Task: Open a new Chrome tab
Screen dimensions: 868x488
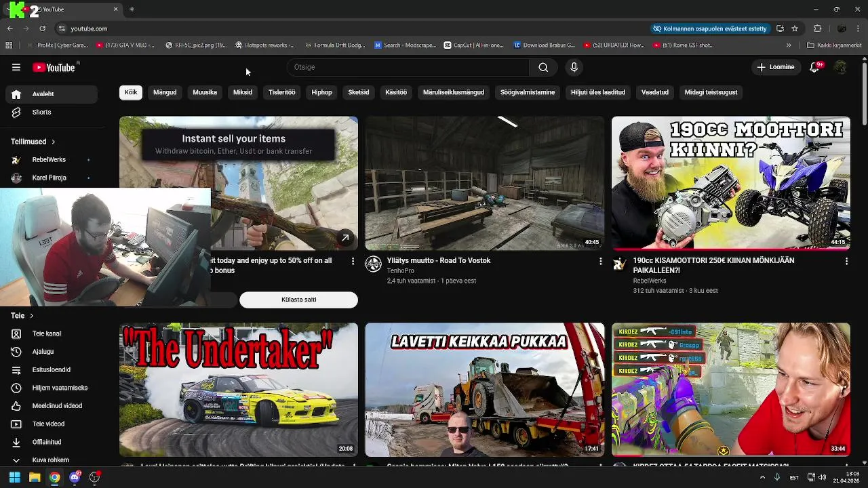Action: click(132, 9)
